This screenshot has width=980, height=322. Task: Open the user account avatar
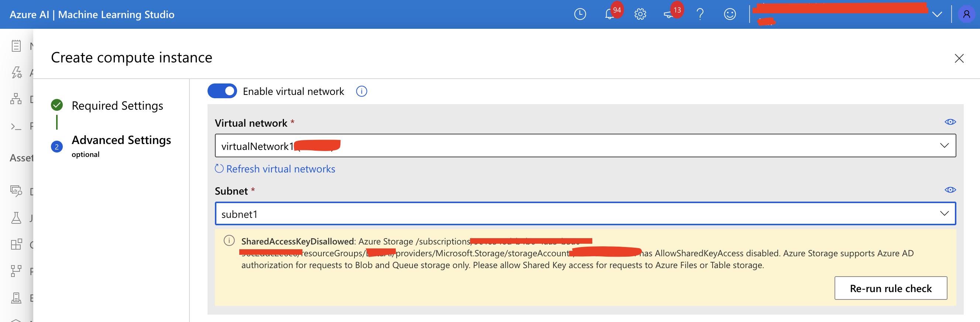pos(967,14)
